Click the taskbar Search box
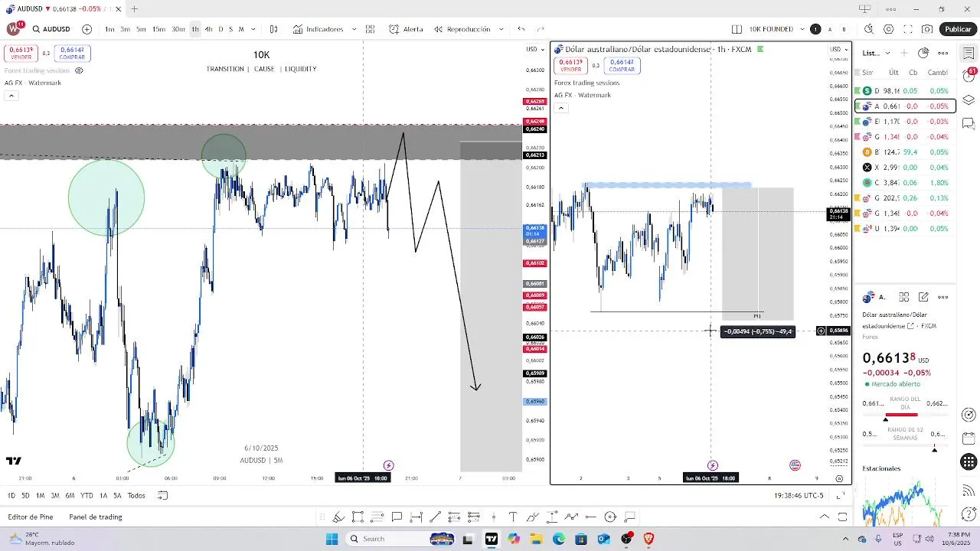The width and height of the screenshot is (980, 551). tap(400, 539)
